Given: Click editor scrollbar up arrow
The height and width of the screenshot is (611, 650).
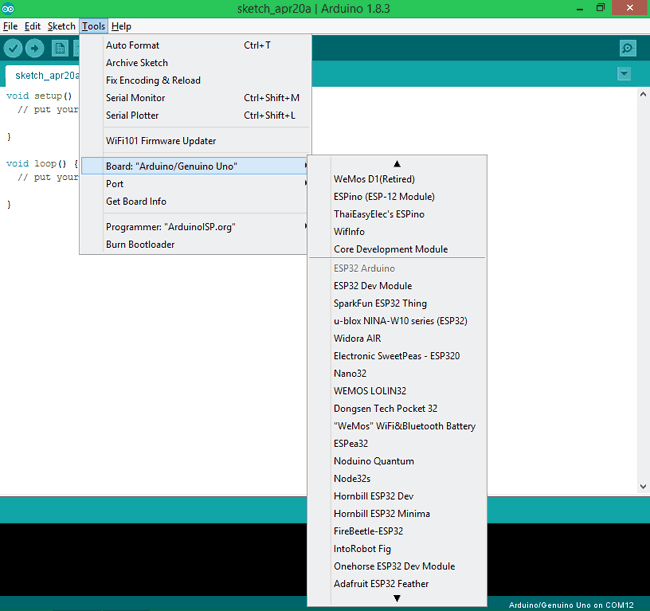Looking at the screenshot, I should click(x=643, y=94).
